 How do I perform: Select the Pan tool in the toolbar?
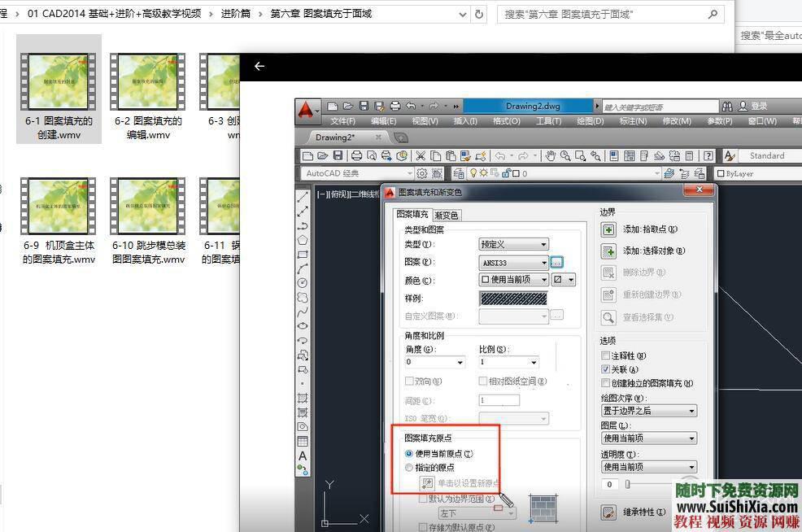551,155
